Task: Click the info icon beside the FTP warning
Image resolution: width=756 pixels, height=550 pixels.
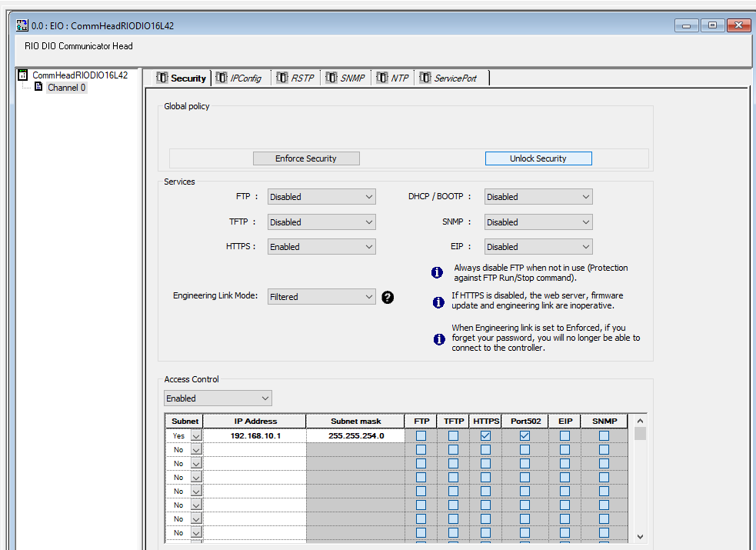Action: point(437,272)
